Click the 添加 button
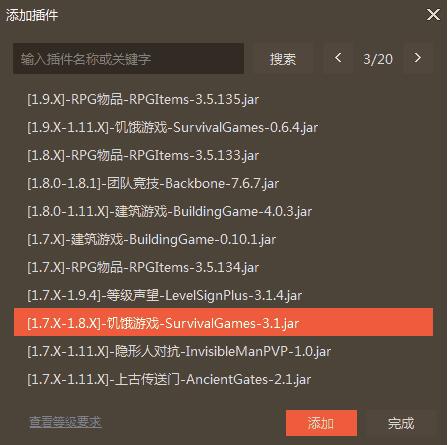The image size is (448, 445). coord(321,423)
